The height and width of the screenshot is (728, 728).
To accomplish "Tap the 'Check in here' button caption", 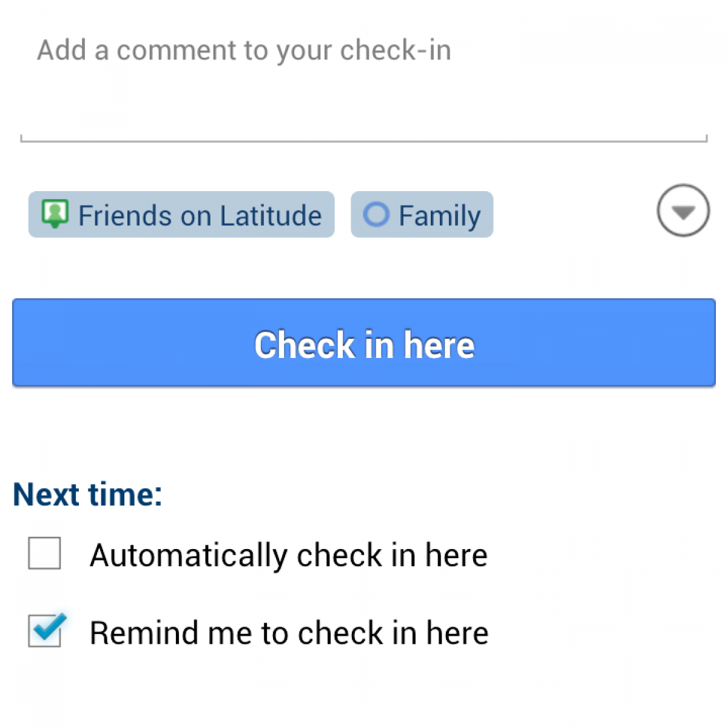I will coord(364,345).
